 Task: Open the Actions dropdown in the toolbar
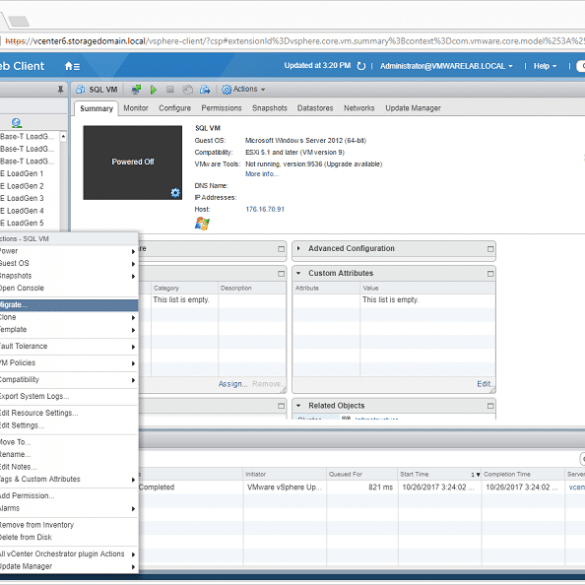[244, 90]
